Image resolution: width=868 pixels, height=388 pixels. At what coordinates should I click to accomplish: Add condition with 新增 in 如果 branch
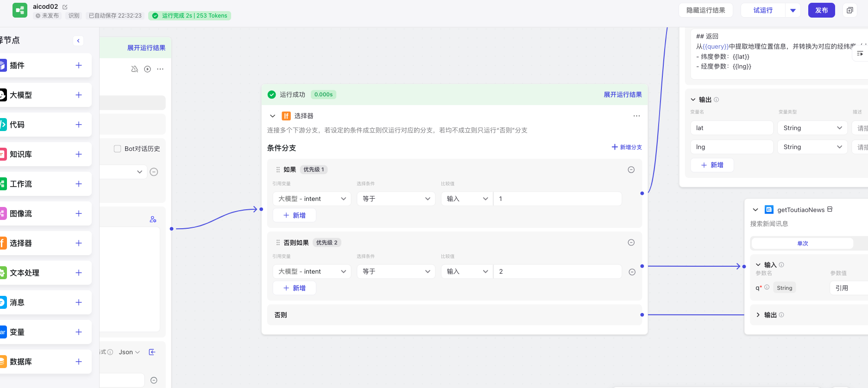(295, 215)
